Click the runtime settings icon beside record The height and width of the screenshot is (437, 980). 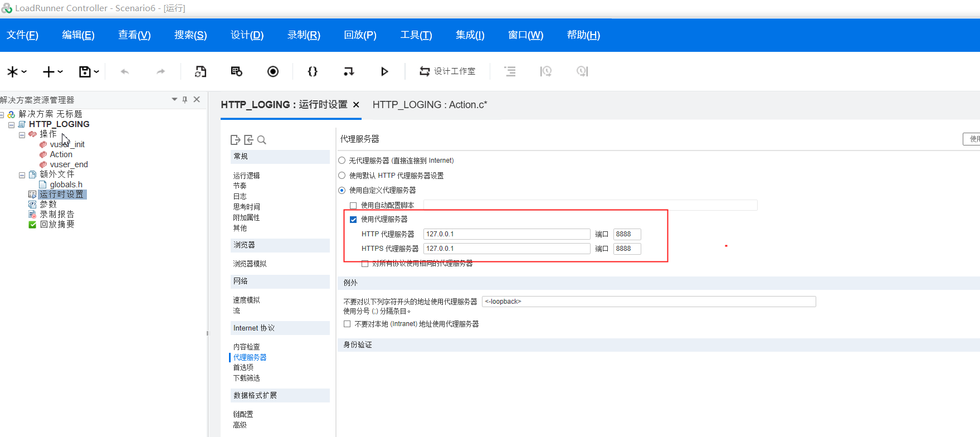pyautogui.click(x=236, y=71)
